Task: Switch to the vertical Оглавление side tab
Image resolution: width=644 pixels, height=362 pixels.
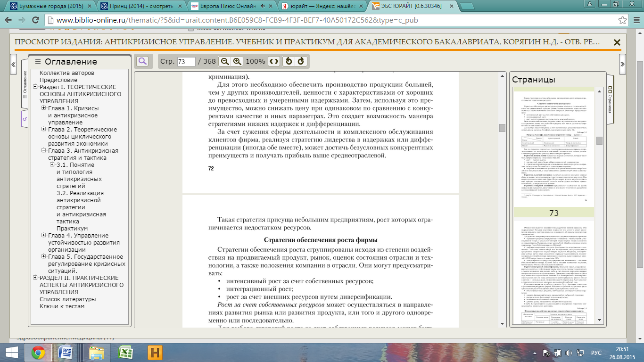Action: [x=25, y=85]
